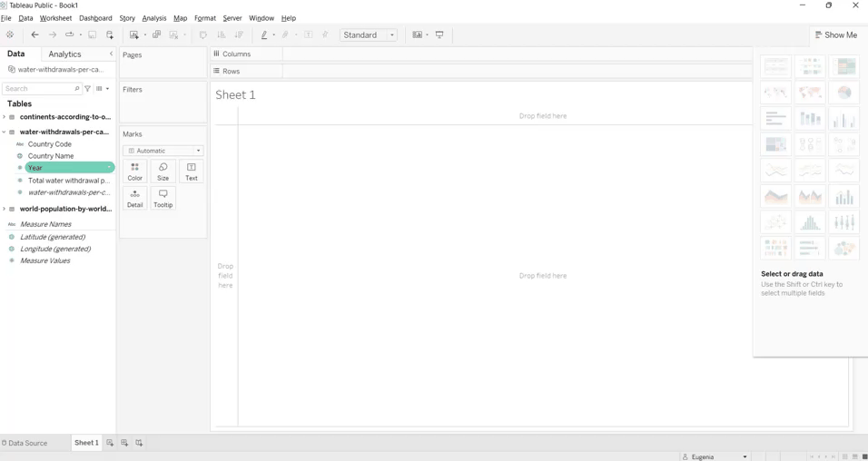Screen dimensions: 868x461
Task: Click the New Data Source icon
Action: pos(110,34)
